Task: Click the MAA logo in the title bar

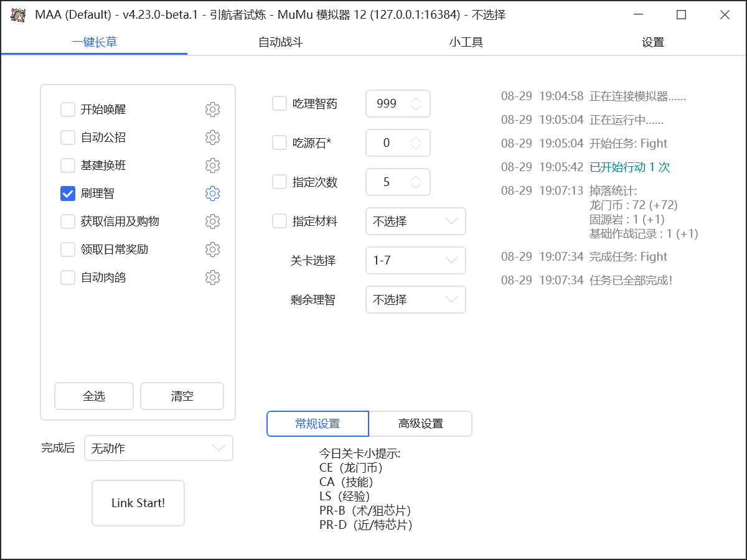Action: pyautogui.click(x=18, y=14)
